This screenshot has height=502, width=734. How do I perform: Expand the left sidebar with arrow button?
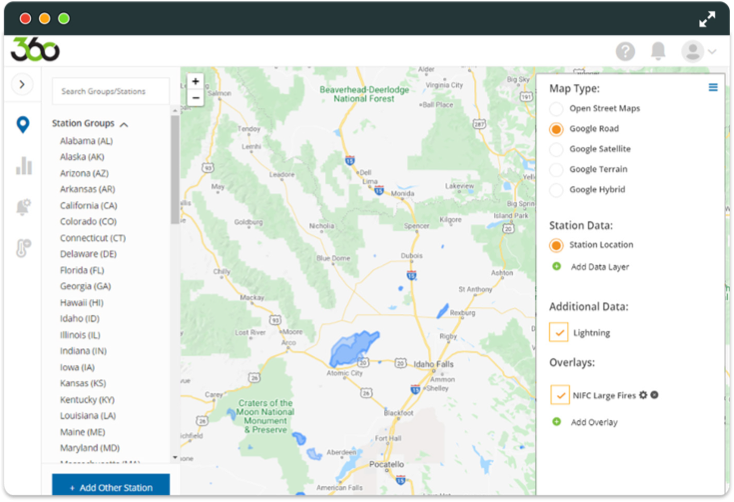pyautogui.click(x=22, y=85)
